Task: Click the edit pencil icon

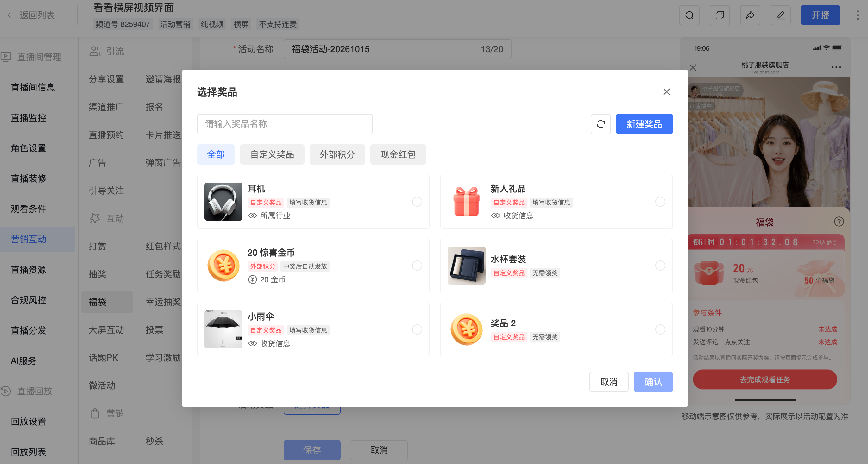Action: click(x=780, y=15)
